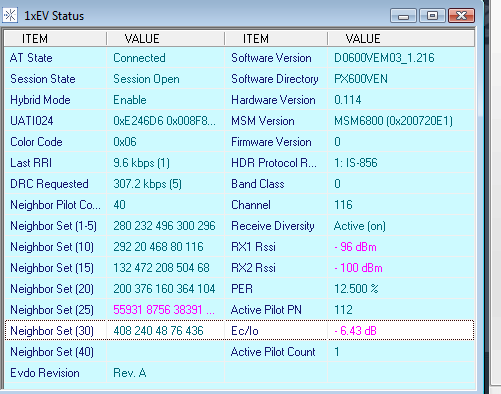Click the 0x06 color code value

pos(125,142)
